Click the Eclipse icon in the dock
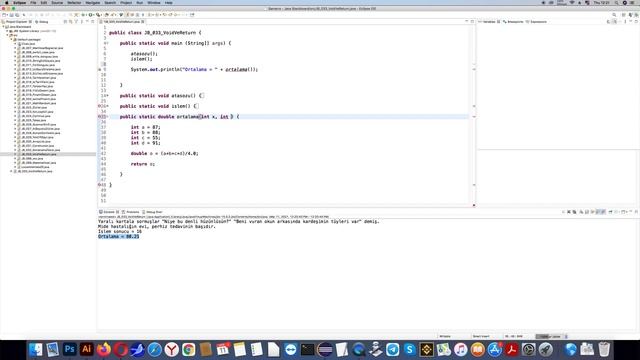Image resolution: width=640 pixels, height=360 pixels. (324, 349)
